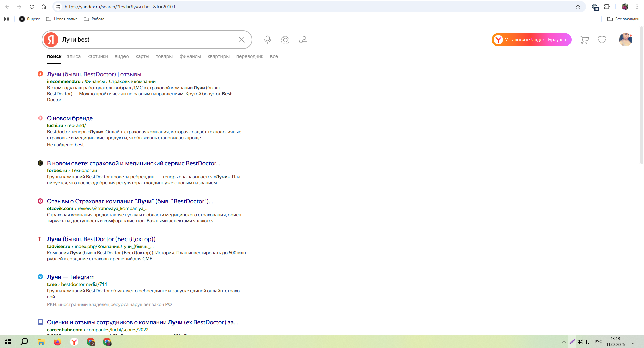This screenshot has width=644, height=348.
Task: Expand the все search categories menu
Action: (274, 56)
